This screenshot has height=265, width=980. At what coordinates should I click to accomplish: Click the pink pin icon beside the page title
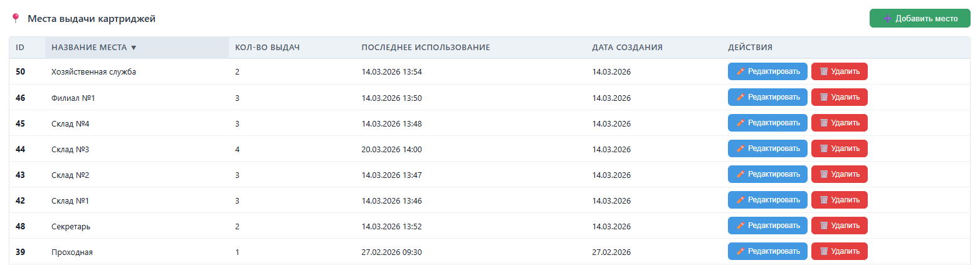(16, 18)
